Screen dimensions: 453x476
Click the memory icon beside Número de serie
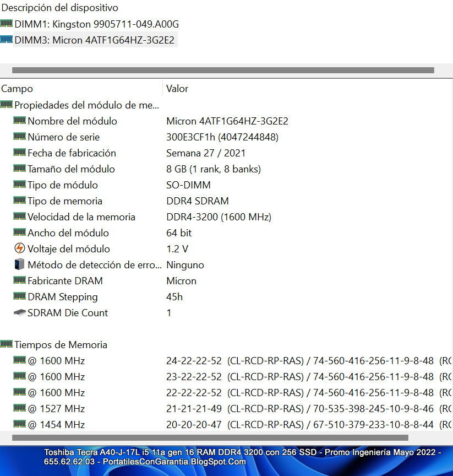coord(20,137)
